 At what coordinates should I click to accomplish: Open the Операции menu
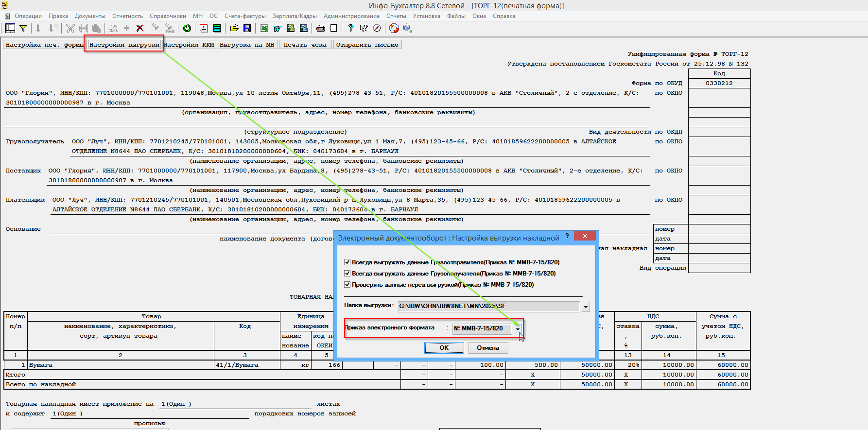click(x=28, y=16)
